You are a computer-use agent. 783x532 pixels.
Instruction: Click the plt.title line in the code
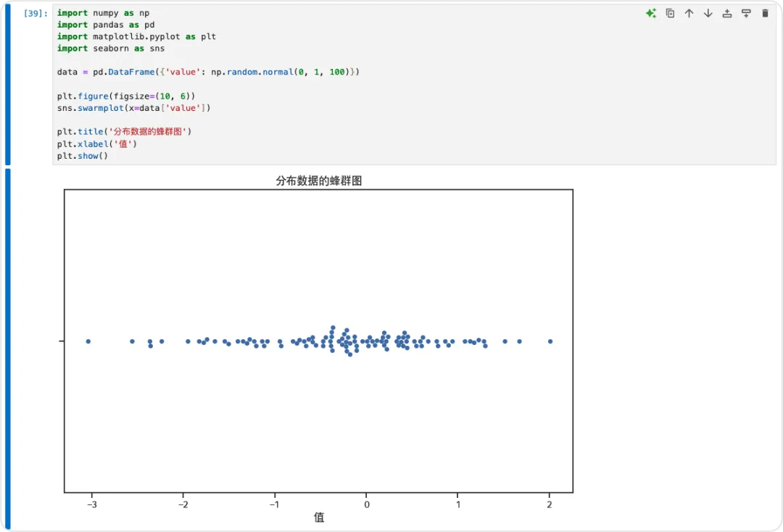coord(124,132)
